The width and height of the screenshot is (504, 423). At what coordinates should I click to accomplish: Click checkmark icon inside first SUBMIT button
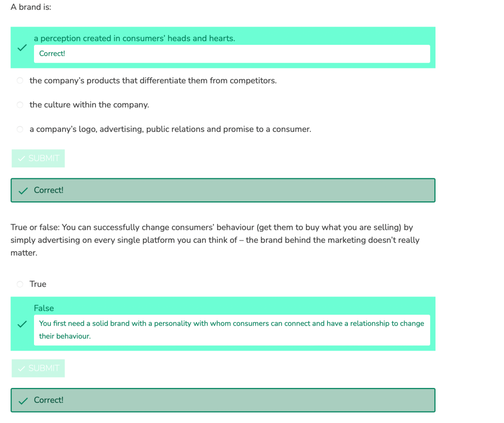click(21, 159)
